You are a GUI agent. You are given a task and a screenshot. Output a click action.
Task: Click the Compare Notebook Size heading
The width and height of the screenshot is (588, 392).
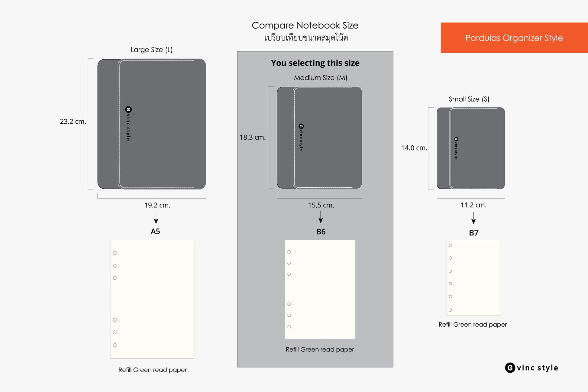pyautogui.click(x=305, y=25)
